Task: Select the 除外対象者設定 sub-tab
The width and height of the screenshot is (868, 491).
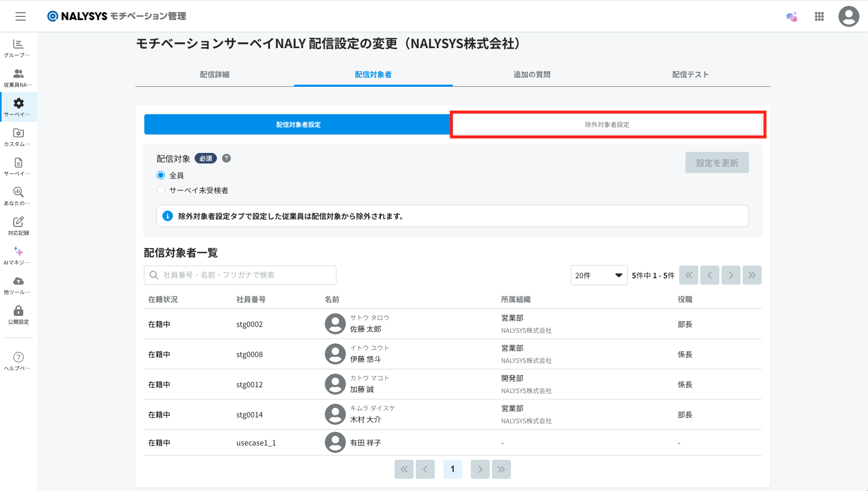Action: tap(607, 125)
